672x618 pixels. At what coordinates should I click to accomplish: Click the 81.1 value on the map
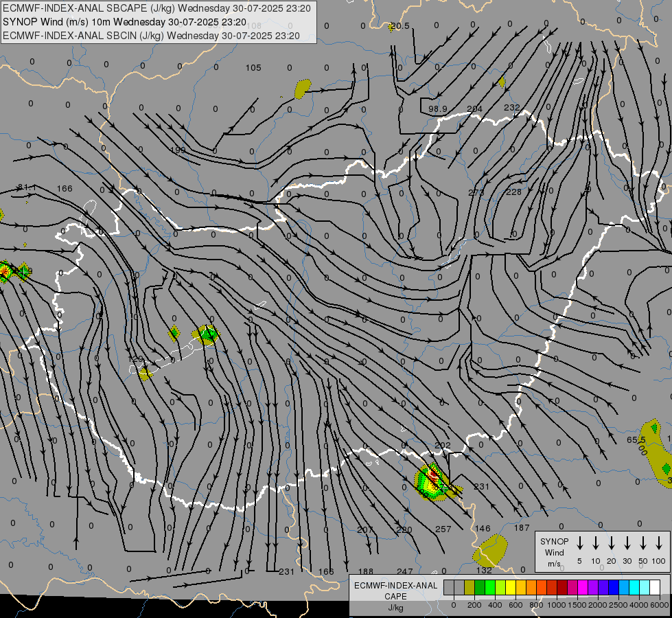(x=27, y=187)
